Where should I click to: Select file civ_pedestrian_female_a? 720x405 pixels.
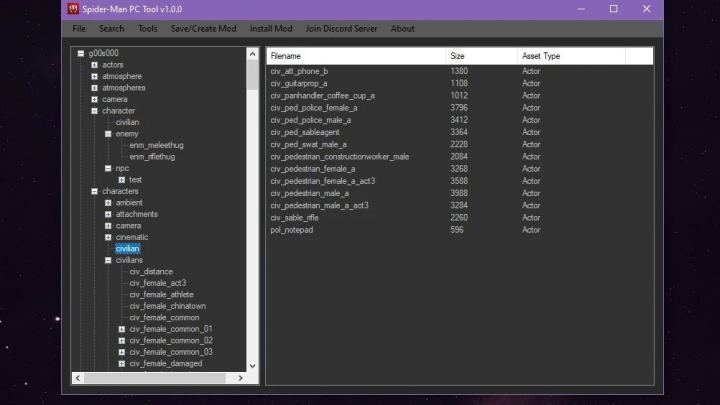click(x=313, y=169)
